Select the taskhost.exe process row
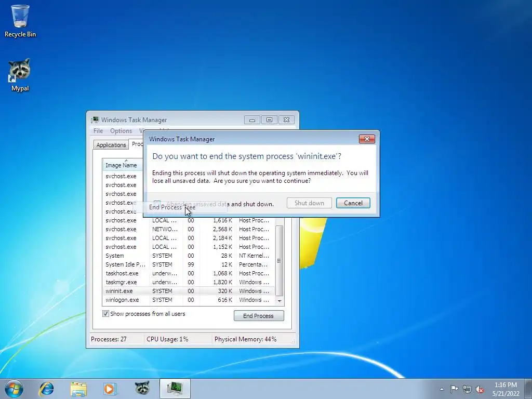 [189, 273]
